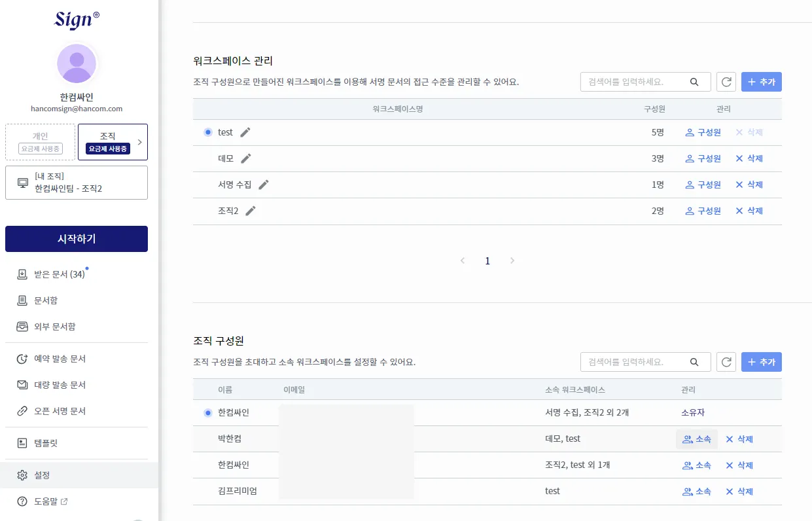
Task: Click the pencil edit icon next to test workspace
Action: (245, 132)
